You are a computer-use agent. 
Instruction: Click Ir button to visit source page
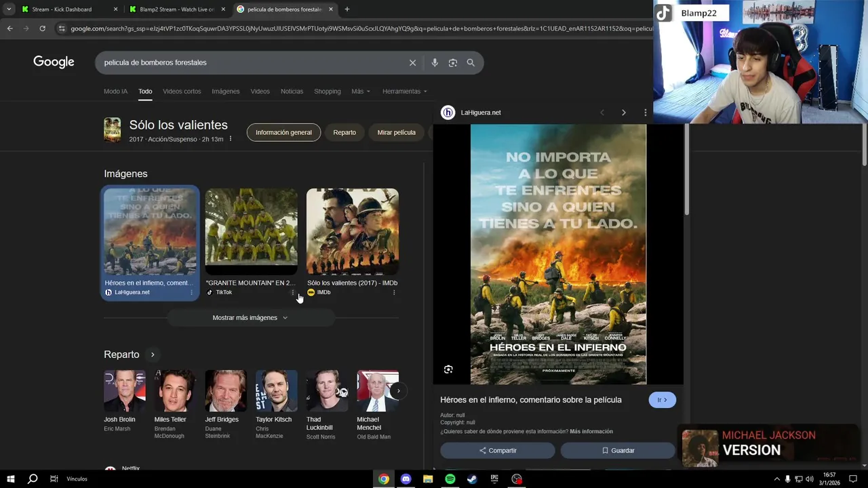tap(662, 400)
